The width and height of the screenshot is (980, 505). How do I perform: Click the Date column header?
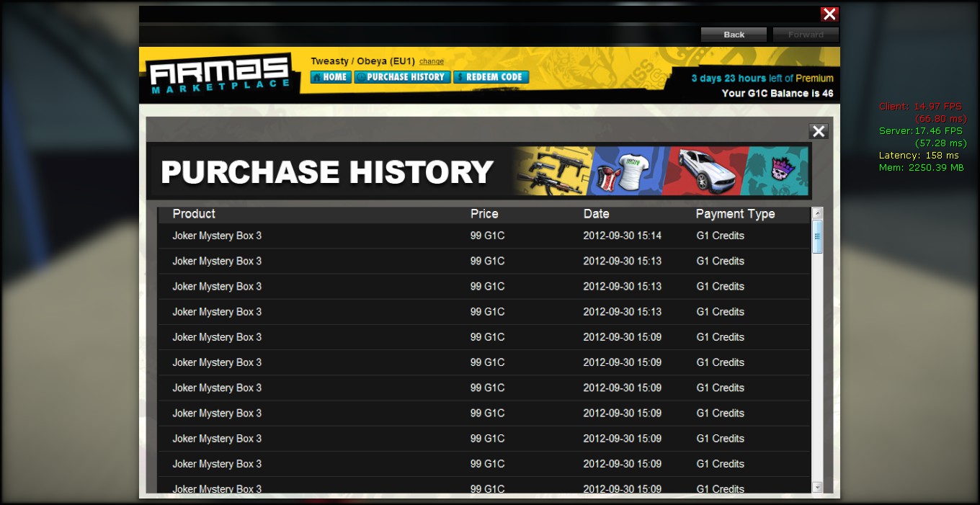coord(597,214)
